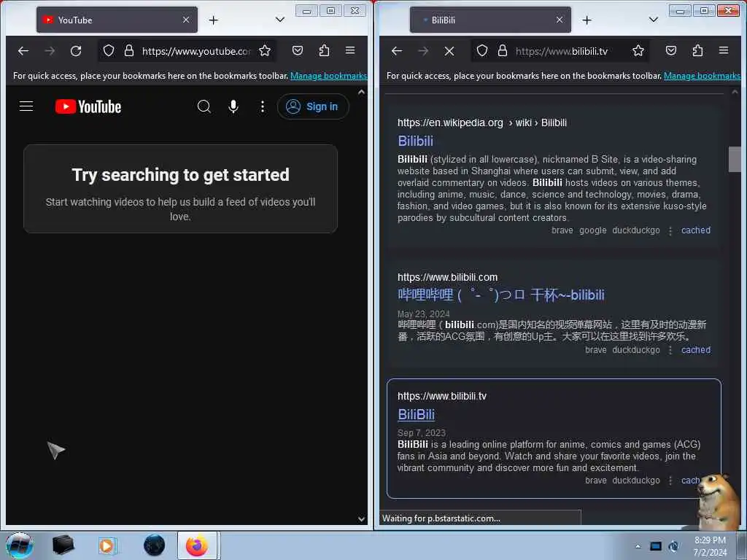
Task: Open the bilibili.com Chinese result title
Action: pyautogui.click(x=500, y=295)
